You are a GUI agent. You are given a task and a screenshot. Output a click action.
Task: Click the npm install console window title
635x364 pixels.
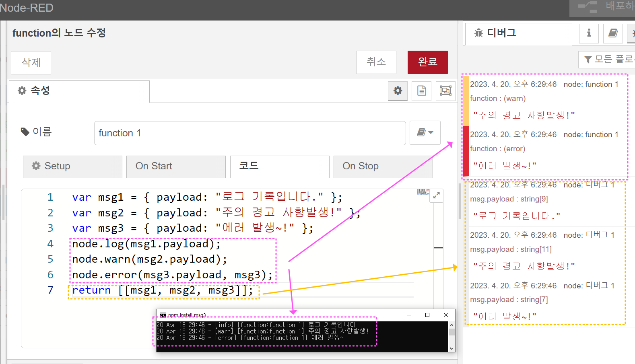click(x=187, y=315)
